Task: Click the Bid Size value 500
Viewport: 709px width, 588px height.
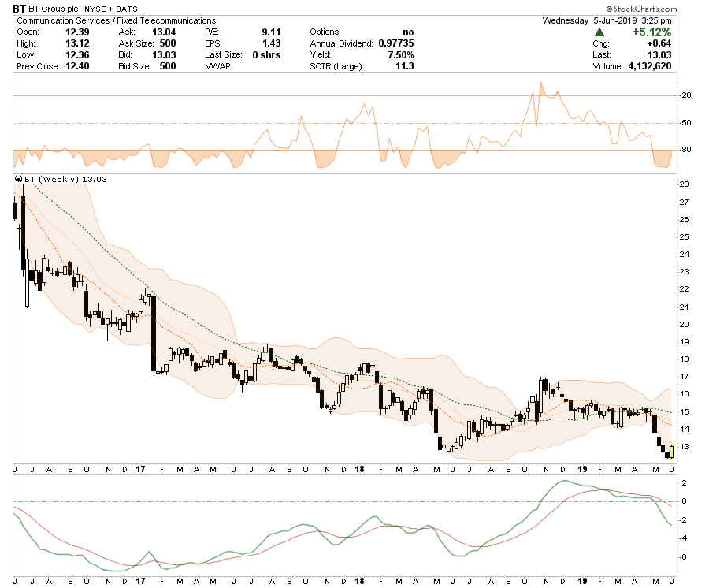Action: 168,66
